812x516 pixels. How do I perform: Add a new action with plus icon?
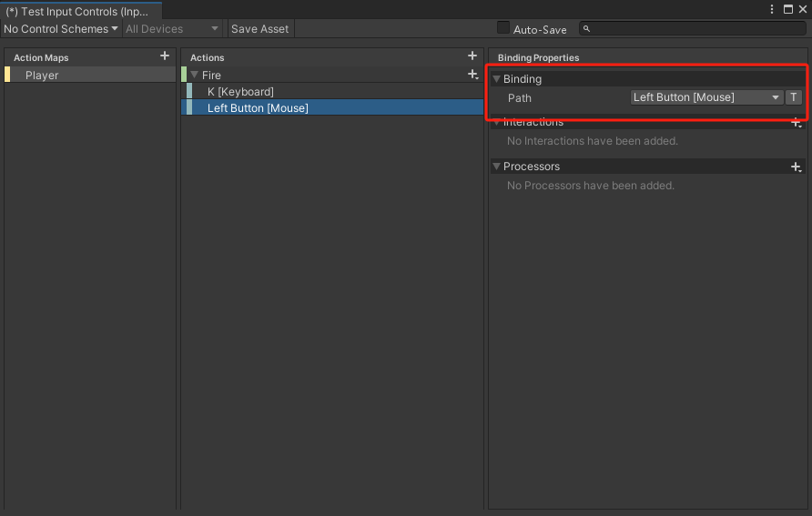pyautogui.click(x=472, y=56)
